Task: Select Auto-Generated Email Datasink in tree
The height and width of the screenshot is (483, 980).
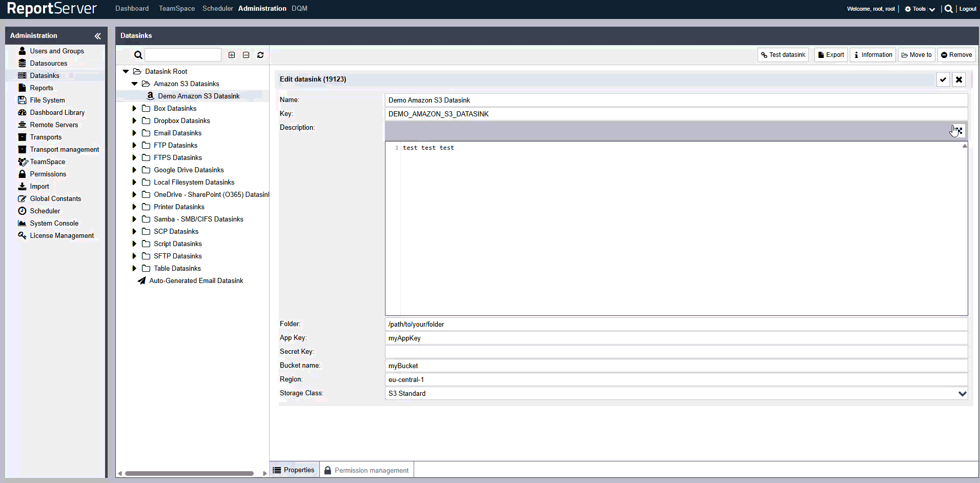Action: coord(196,281)
